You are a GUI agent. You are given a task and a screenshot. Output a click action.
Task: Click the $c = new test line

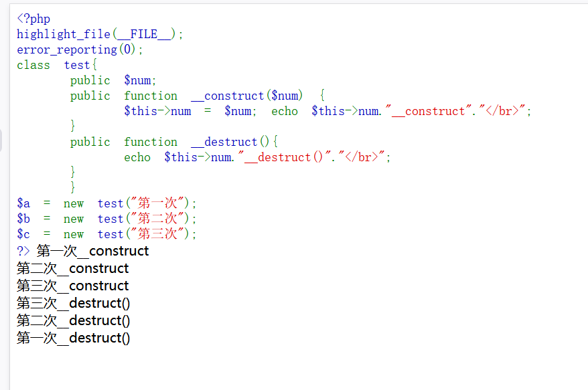click(107, 234)
